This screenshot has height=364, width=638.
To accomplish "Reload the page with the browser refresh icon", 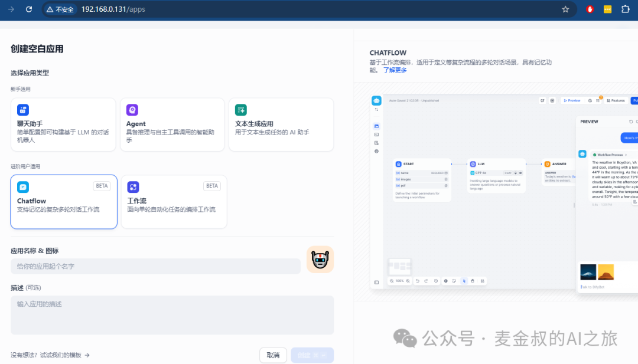I will click(29, 9).
